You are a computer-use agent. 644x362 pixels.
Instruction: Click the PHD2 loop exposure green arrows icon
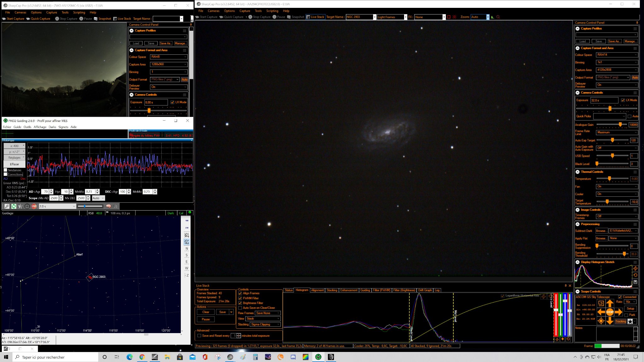[x=14, y=206]
